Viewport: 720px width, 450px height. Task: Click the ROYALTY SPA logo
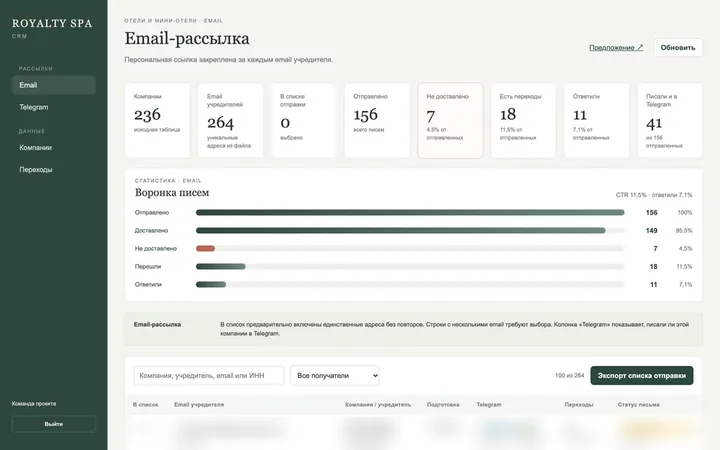click(x=52, y=23)
